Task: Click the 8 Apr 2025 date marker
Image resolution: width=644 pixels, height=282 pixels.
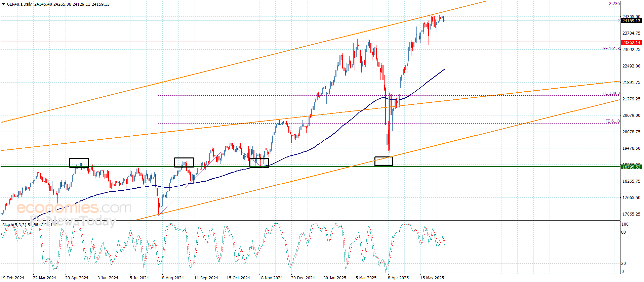Action: 398,278
